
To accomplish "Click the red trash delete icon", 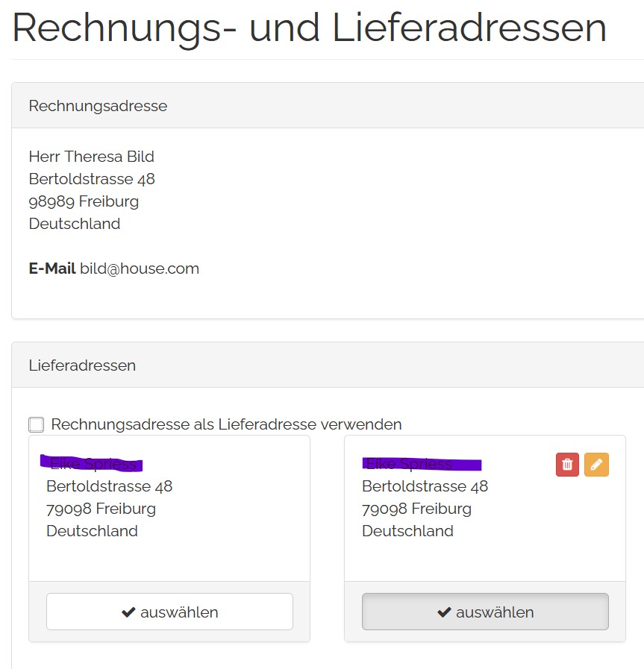I will (x=567, y=465).
